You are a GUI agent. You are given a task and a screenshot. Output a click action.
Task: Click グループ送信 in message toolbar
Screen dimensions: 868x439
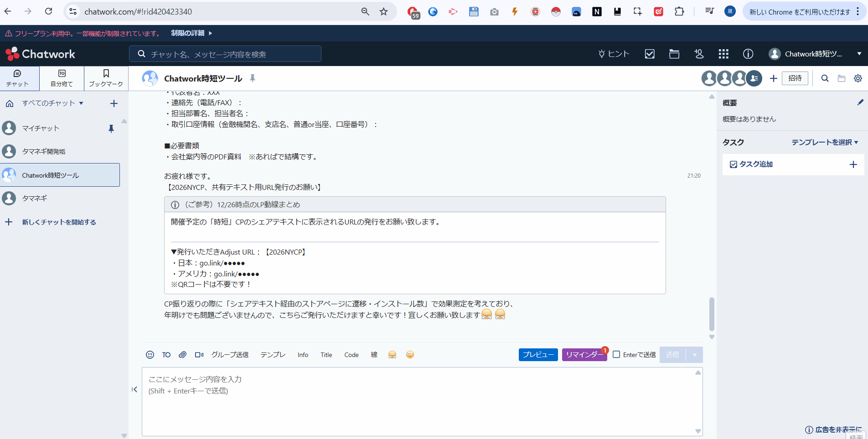coord(230,355)
